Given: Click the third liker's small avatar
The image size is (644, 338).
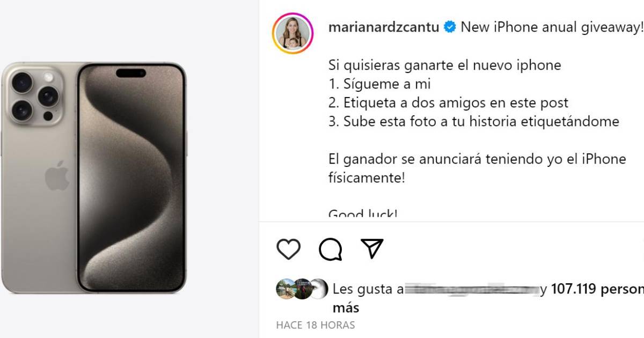Looking at the screenshot, I should coord(318,289).
